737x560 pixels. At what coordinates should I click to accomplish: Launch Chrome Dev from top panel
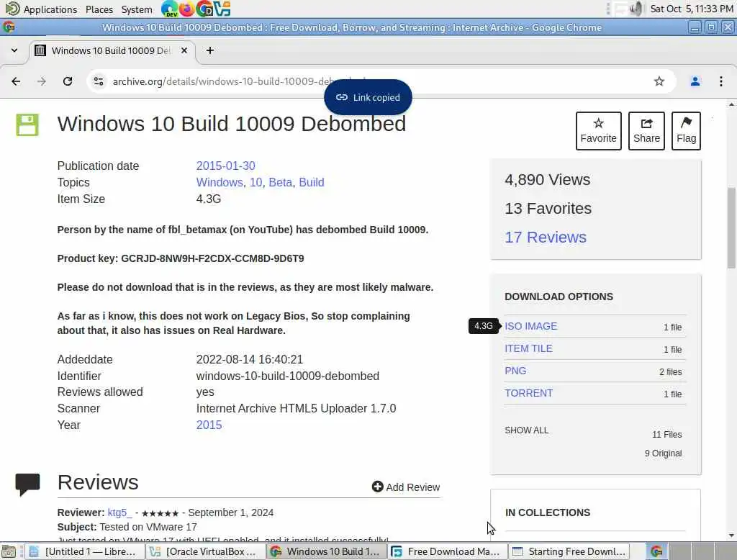click(169, 9)
